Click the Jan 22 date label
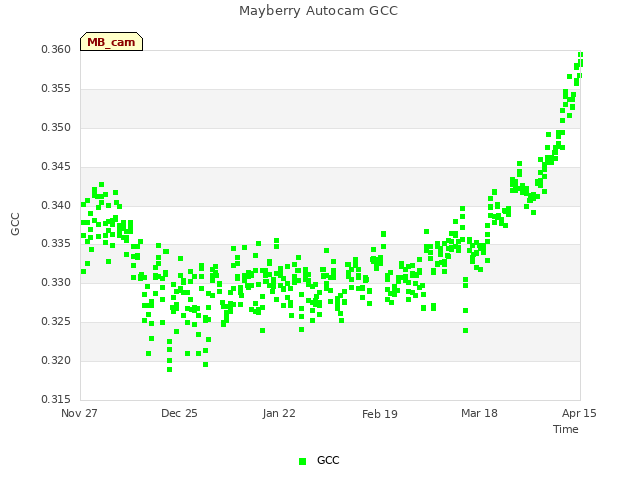Image resolution: width=640 pixels, height=480 pixels. 279,413
